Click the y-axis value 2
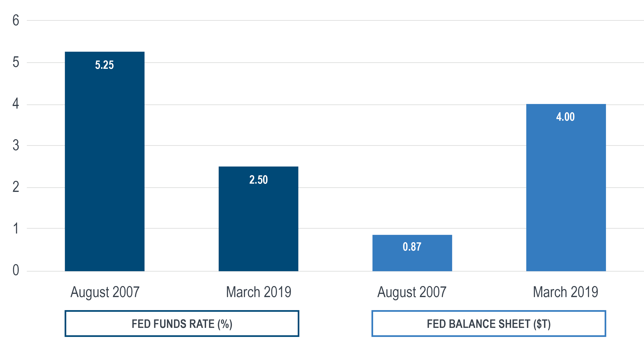This screenshot has height=352, width=644. tap(16, 187)
